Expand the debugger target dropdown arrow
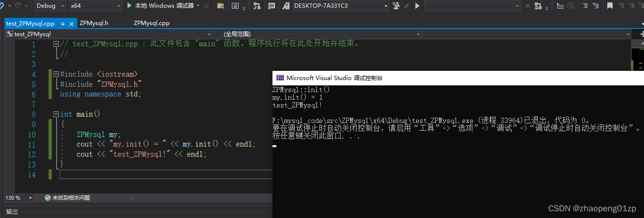The image size is (644, 218). (x=199, y=6)
